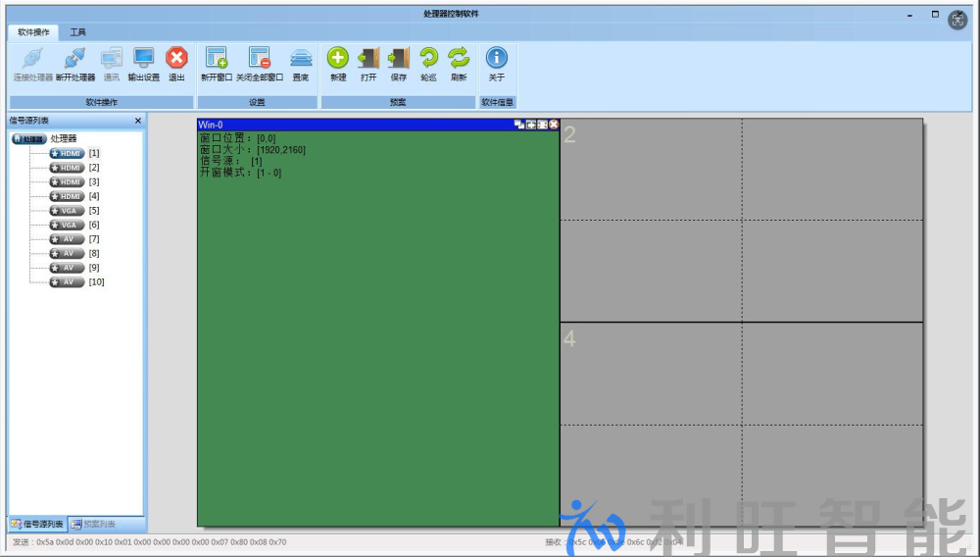Close the Win-0 window with red X
This screenshot has width=980, height=557.
554,125
